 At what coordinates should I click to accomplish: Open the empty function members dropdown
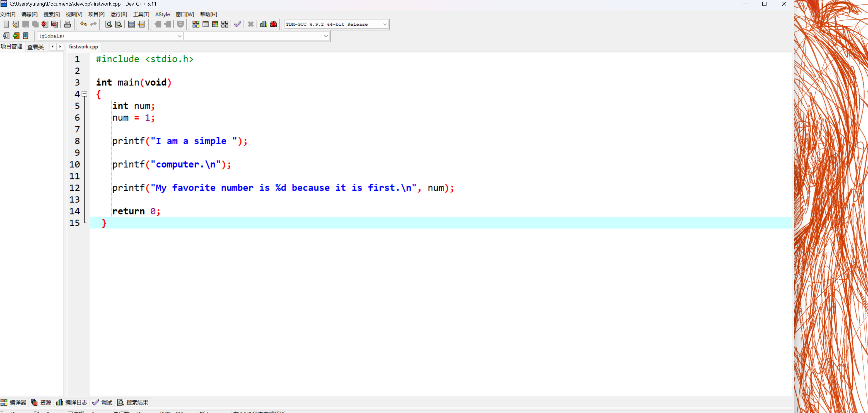coord(325,36)
